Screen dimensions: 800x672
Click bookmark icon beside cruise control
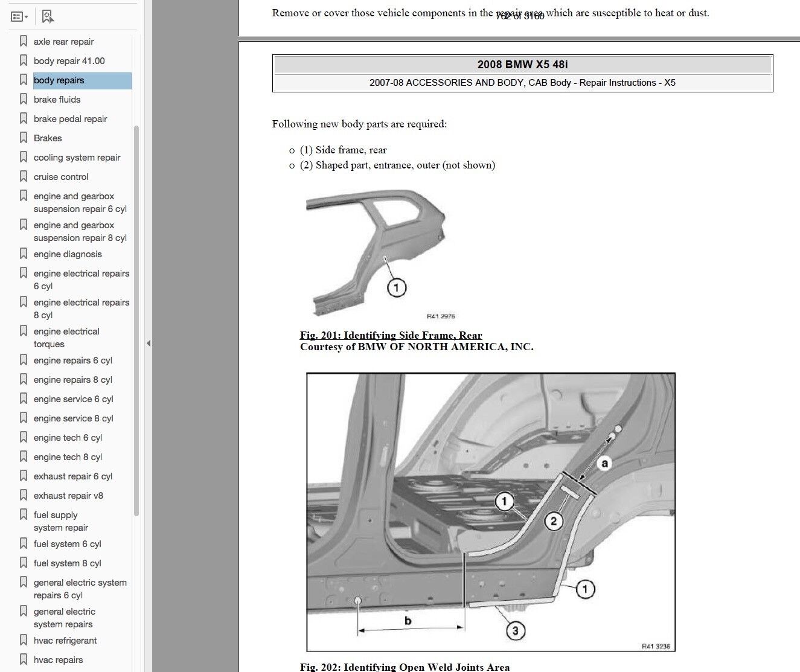24,176
